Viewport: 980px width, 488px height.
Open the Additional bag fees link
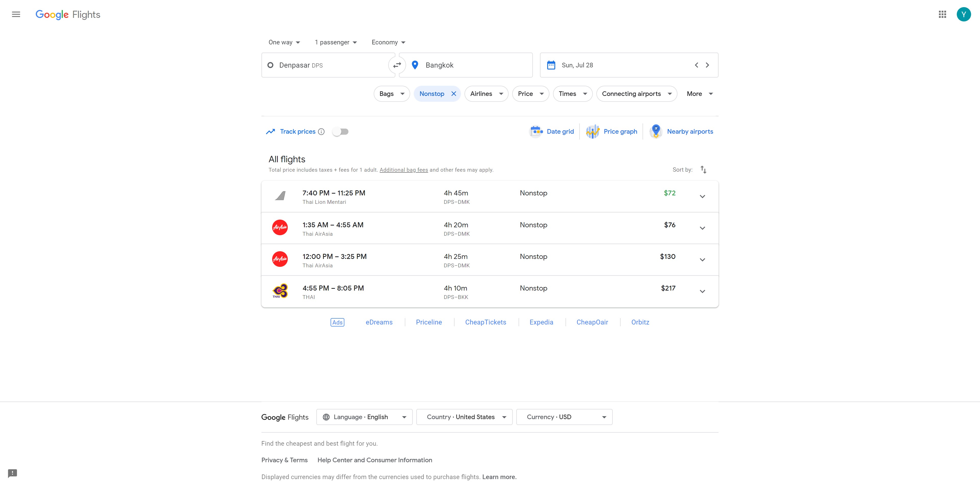404,170
